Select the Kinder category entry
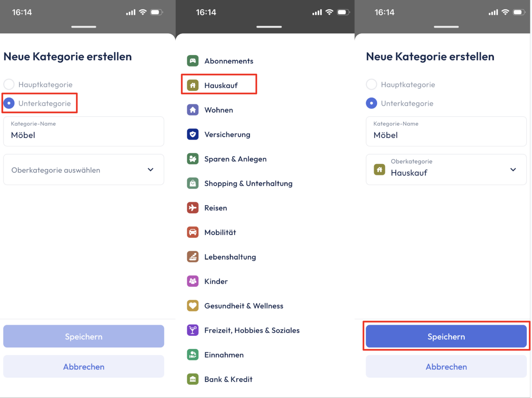532x398 pixels. [x=216, y=281]
